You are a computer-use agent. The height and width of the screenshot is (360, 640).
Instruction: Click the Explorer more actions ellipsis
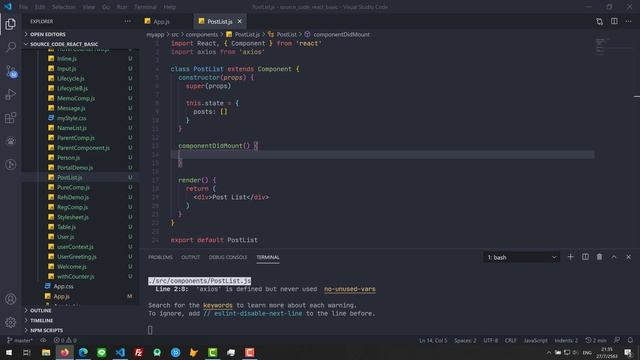(128, 21)
